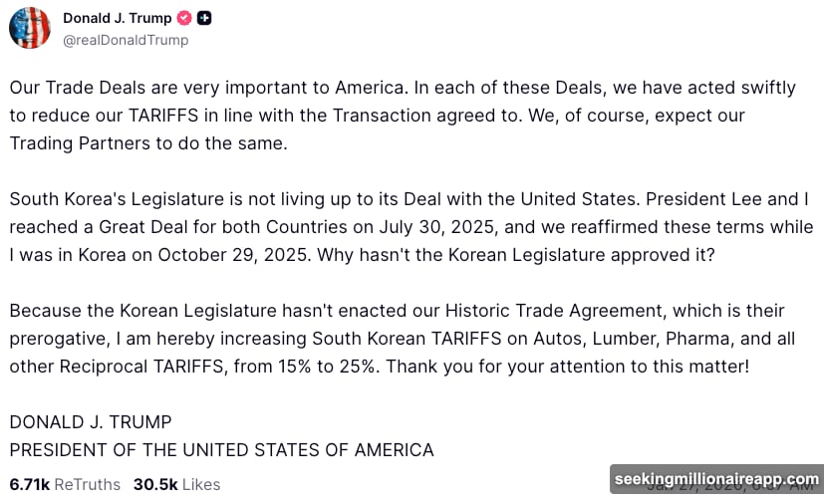The height and width of the screenshot is (504, 824).
Task: Click the PRESIDENT OF THE UNITED STATES line
Action: point(221,450)
